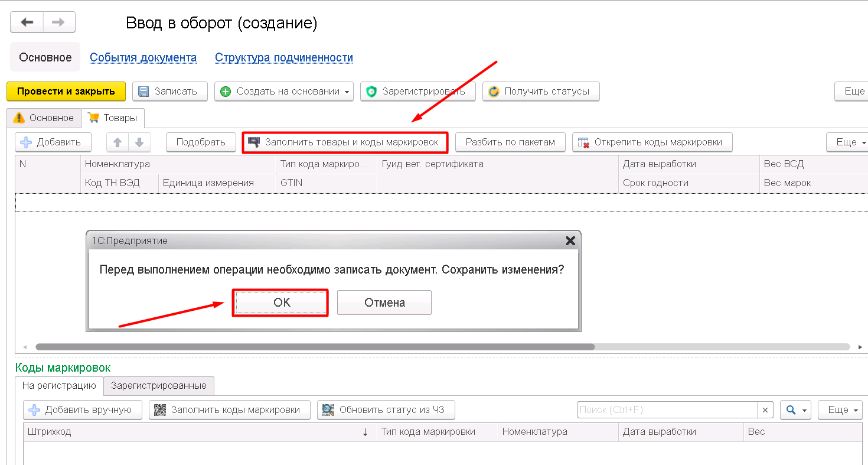Screen dimensions: 868x465
Task: Move row up with up arrow
Action: click(118, 142)
